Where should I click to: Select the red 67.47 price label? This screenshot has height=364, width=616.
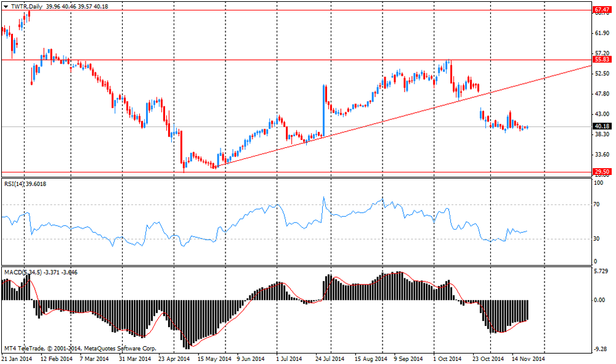coord(601,10)
